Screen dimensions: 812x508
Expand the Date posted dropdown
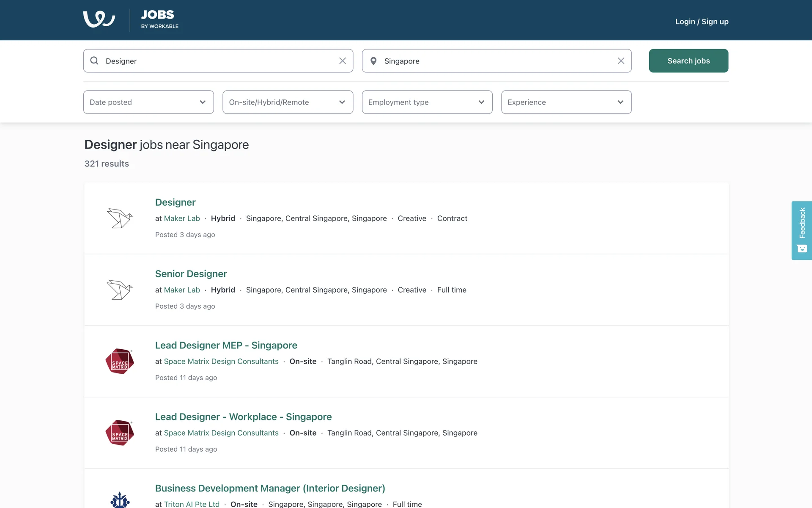(x=148, y=102)
